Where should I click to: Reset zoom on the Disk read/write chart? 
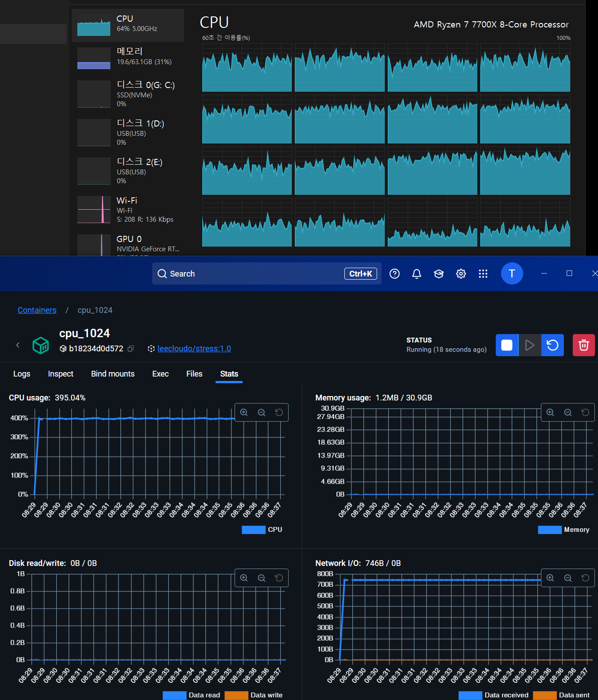coord(279,578)
